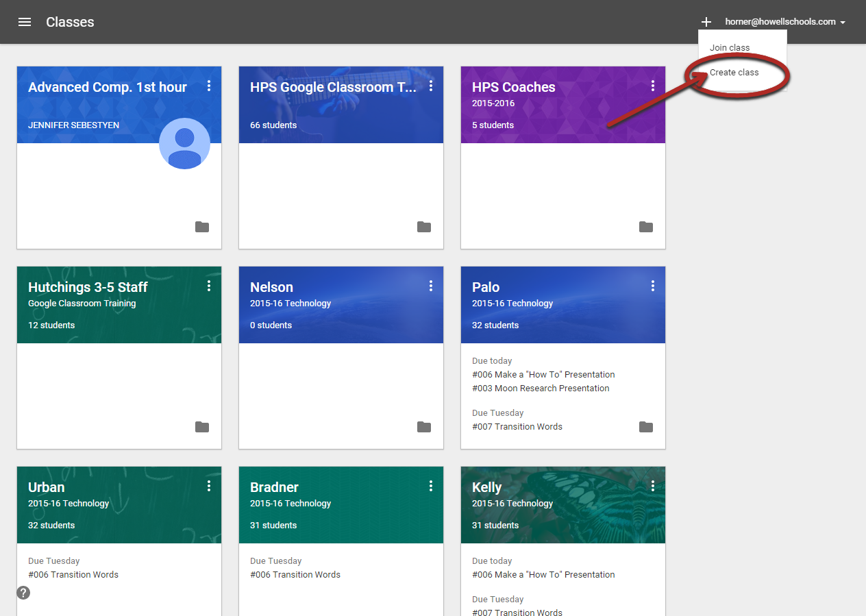Open Palo's #003 Moon Research Presentation assignment

[x=541, y=389]
